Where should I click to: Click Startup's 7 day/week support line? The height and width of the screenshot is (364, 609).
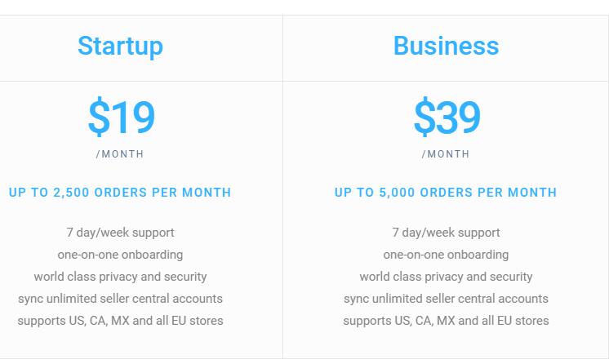pyautogui.click(x=120, y=233)
